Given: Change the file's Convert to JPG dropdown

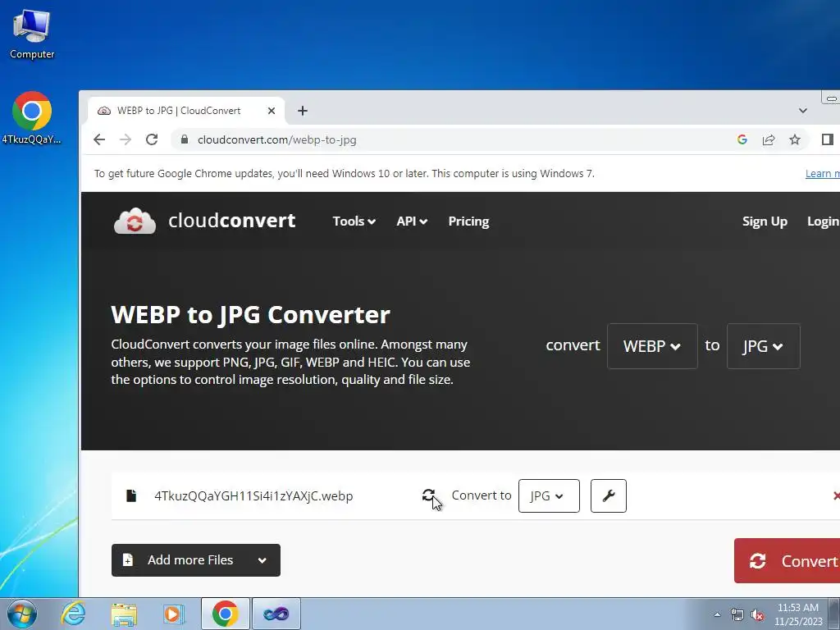Looking at the screenshot, I should [x=549, y=496].
